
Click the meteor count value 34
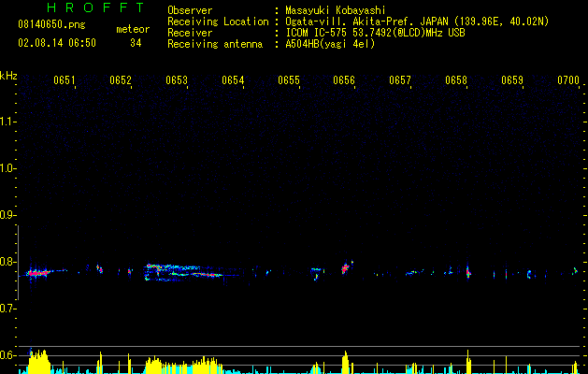click(136, 43)
